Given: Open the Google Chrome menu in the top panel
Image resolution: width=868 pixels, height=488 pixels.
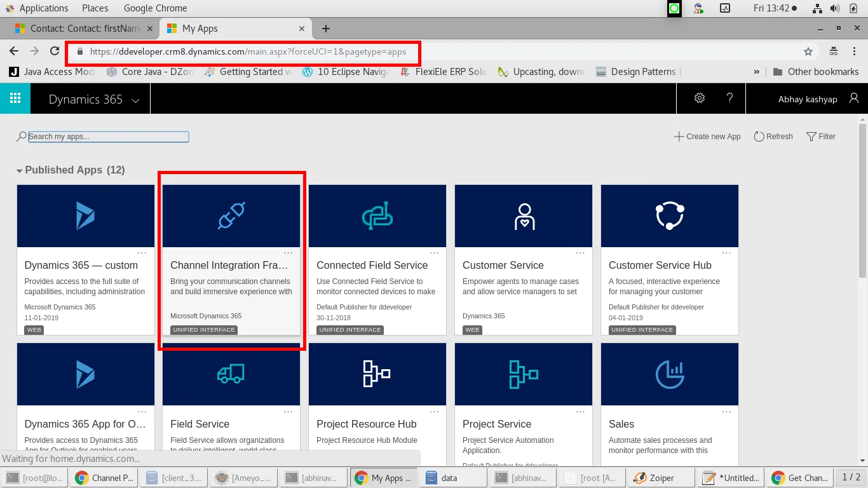Looking at the screenshot, I should coord(156,8).
